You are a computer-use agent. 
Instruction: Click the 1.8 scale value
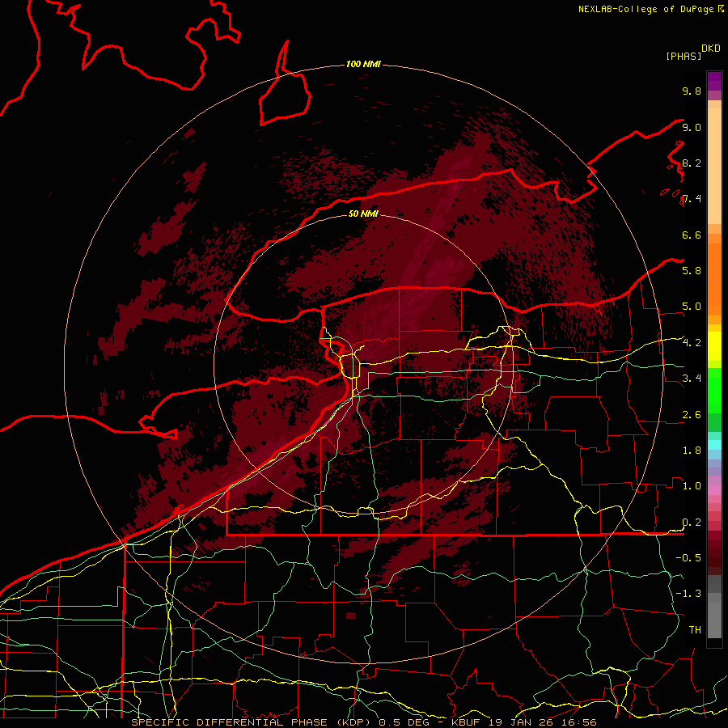coord(692,451)
